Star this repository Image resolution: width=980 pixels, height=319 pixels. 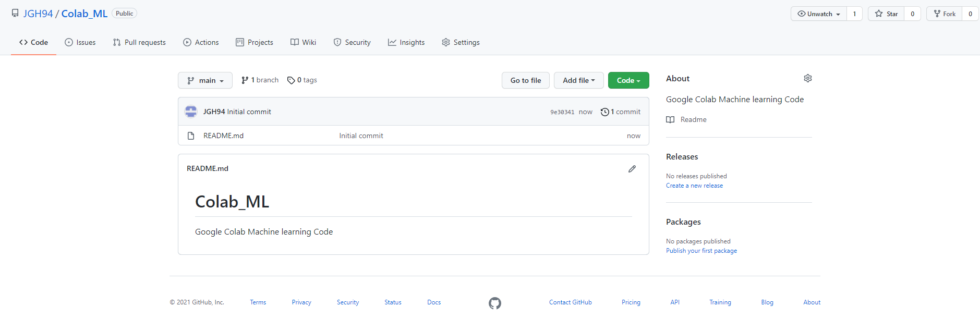pyautogui.click(x=886, y=14)
